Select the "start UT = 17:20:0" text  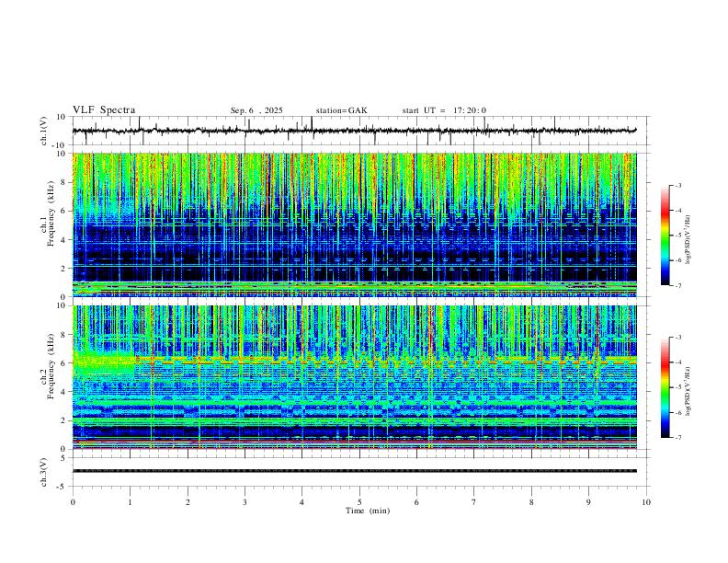pyautogui.click(x=444, y=110)
